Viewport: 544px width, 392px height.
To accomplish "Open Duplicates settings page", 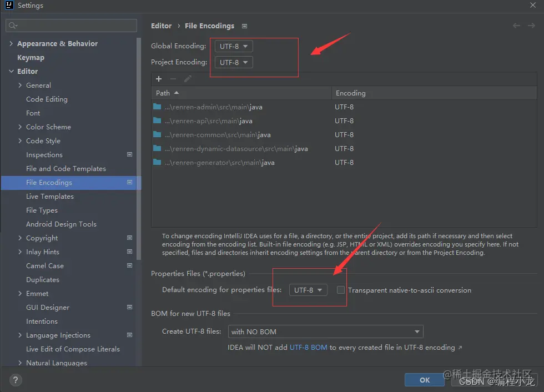I will click(43, 280).
